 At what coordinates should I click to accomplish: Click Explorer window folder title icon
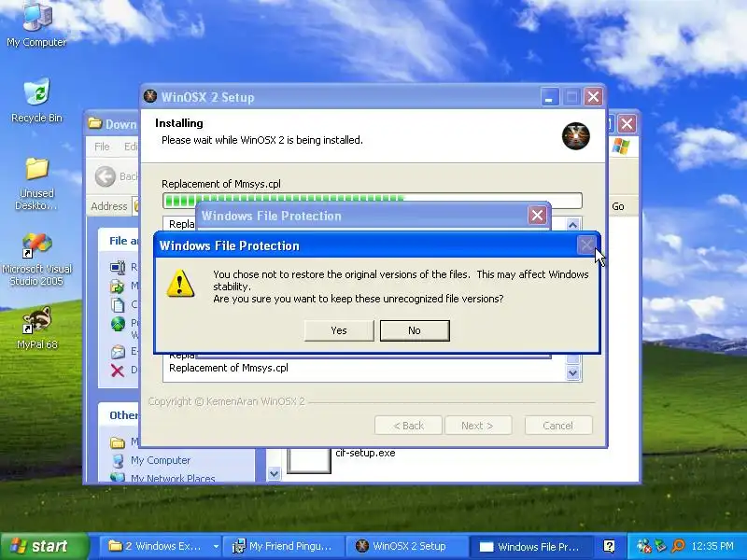click(x=95, y=123)
